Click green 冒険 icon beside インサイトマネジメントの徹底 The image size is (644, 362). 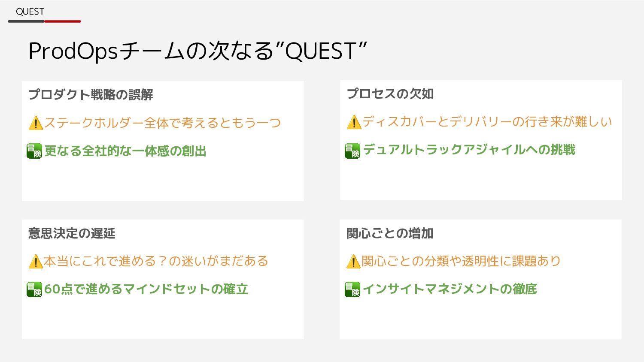[x=352, y=290]
